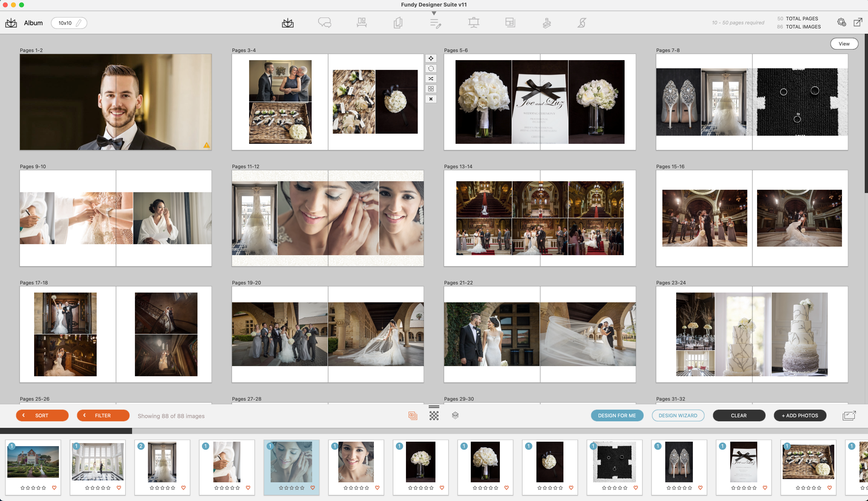The width and height of the screenshot is (868, 501).
Task: Favorite the mansion garden photo with its heart
Action: point(54,488)
